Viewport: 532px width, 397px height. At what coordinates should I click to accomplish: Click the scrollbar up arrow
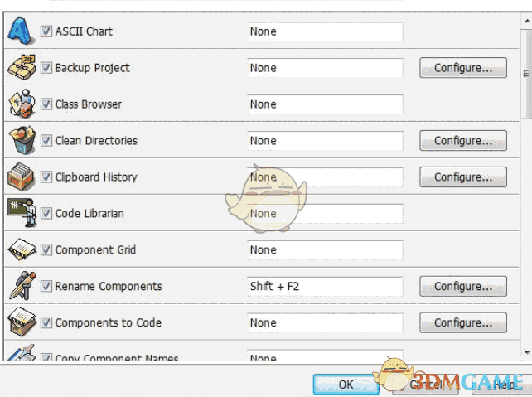click(x=525, y=19)
